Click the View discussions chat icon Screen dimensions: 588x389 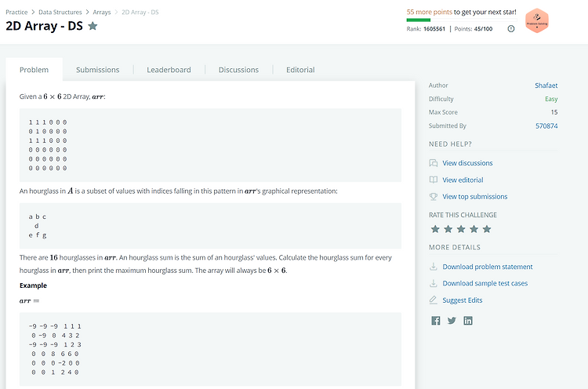point(433,163)
